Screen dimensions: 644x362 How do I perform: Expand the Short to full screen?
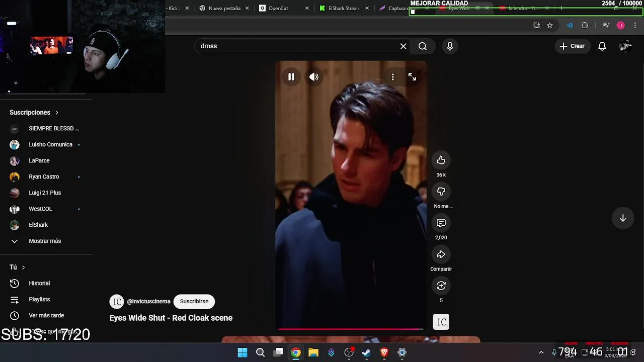pos(412,77)
